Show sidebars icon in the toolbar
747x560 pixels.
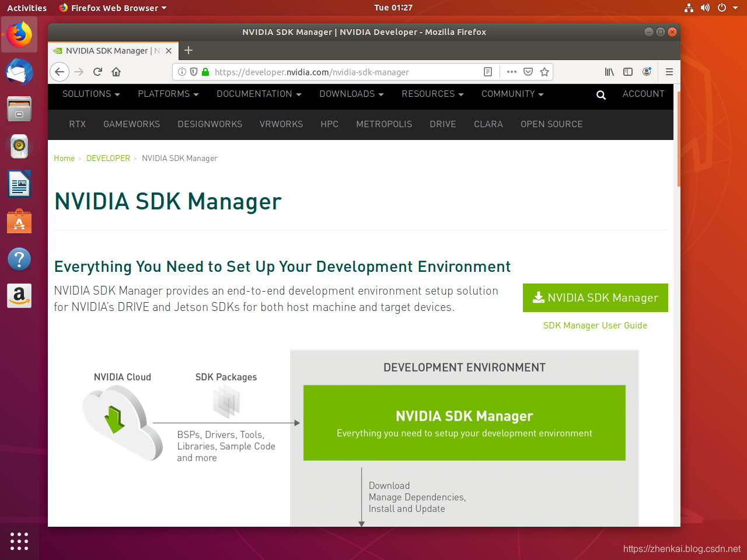628,72
